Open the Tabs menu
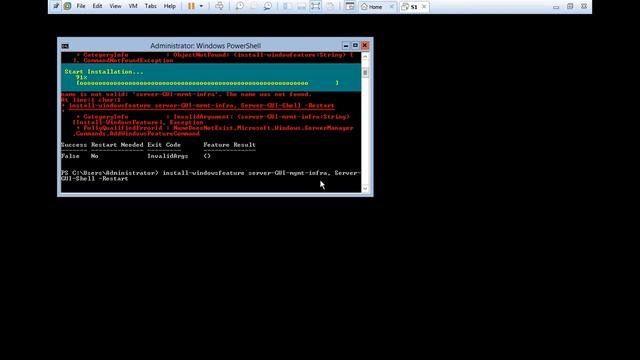The height and width of the screenshot is (360, 640). (151, 6)
